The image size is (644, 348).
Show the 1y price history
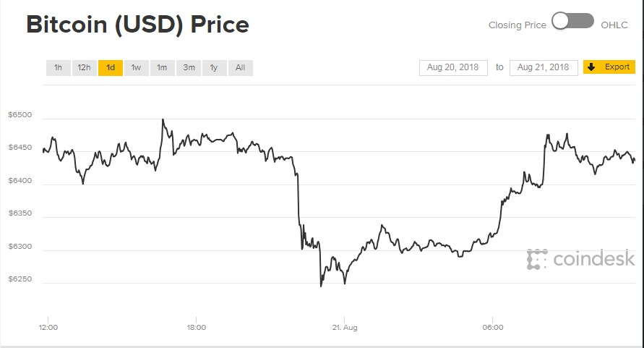coord(215,68)
